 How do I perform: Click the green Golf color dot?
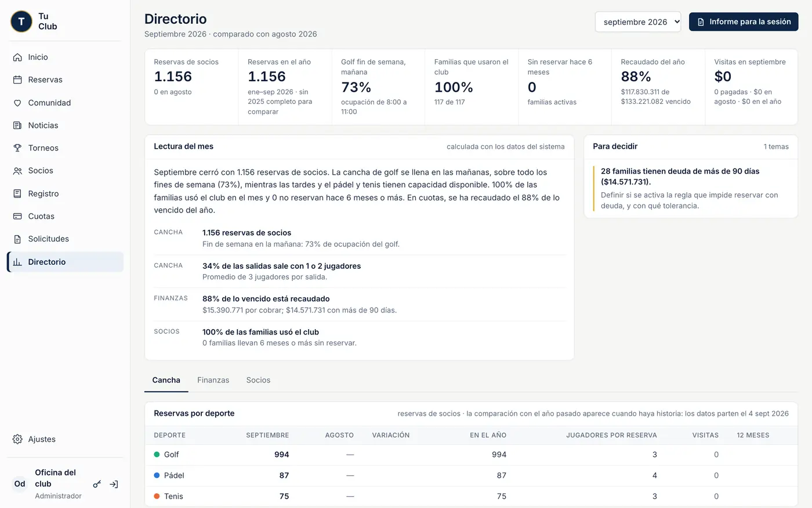[157, 455]
